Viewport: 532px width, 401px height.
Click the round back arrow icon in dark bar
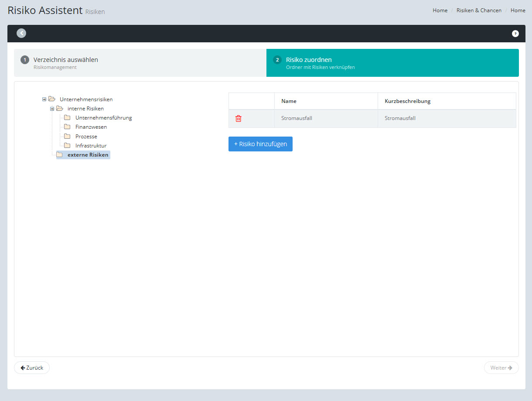pos(21,33)
